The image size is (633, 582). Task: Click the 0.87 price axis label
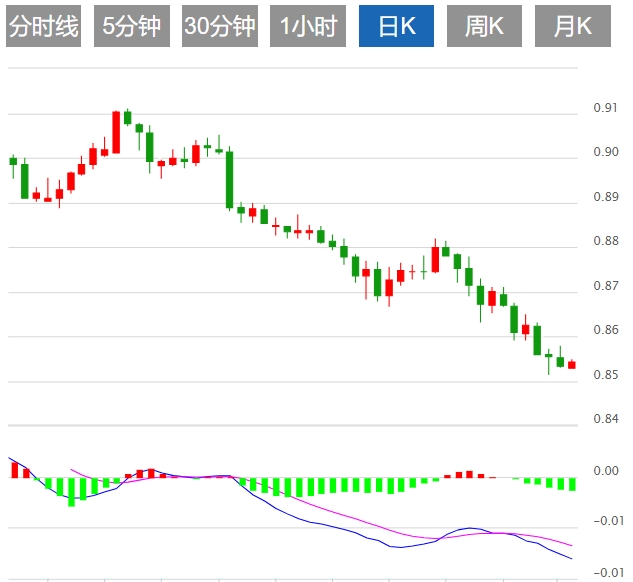pyautogui.click(x=606, y=286)
